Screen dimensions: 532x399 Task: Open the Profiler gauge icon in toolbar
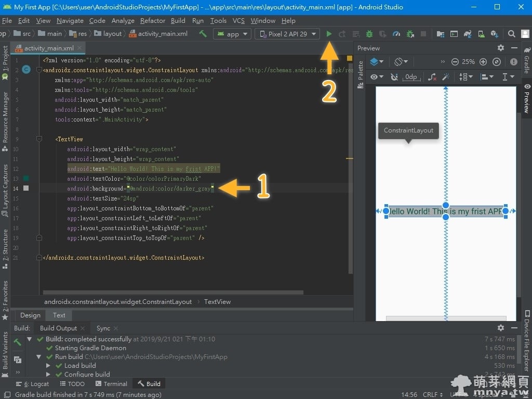click(x=396, y=34)
